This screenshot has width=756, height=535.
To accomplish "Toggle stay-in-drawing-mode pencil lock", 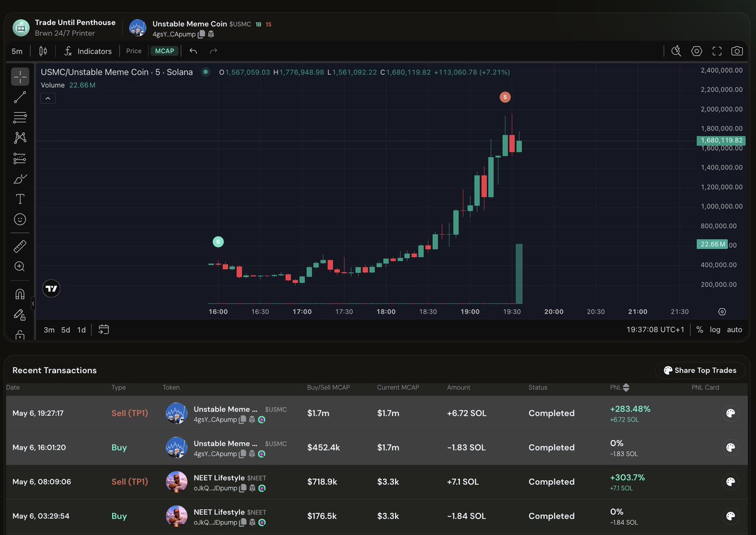I will 20,314.
